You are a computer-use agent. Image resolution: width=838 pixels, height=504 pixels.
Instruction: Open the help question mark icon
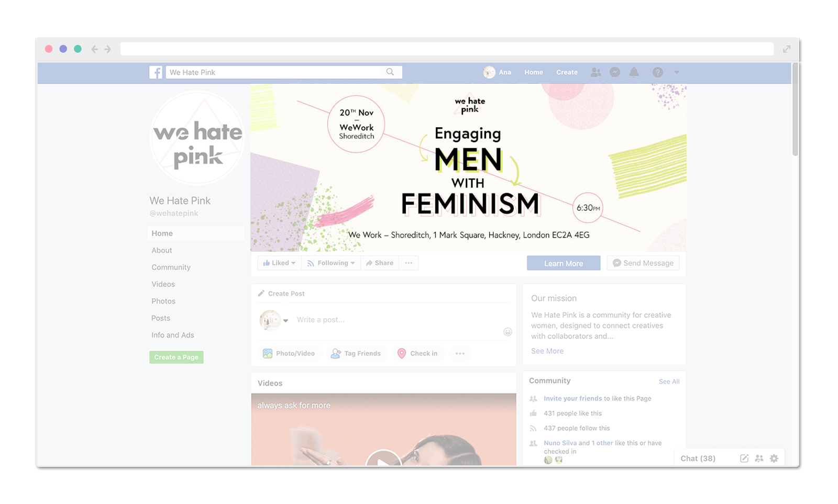658,72
